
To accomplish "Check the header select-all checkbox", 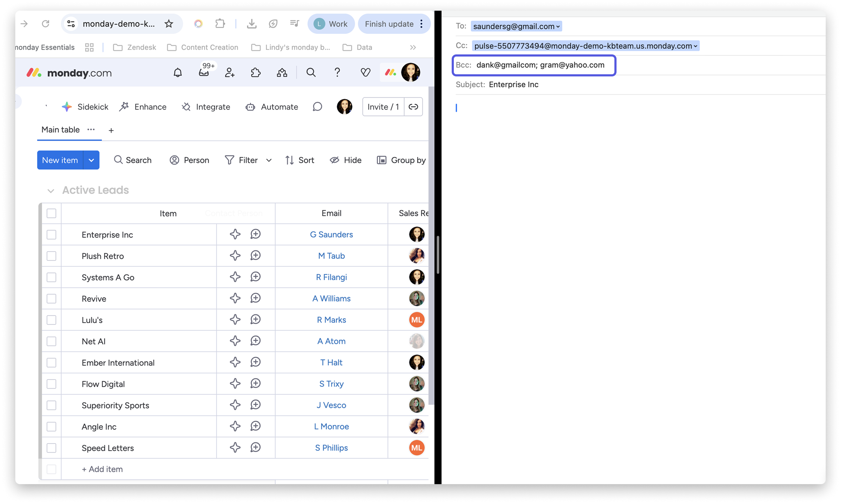I will click(51, 213).
